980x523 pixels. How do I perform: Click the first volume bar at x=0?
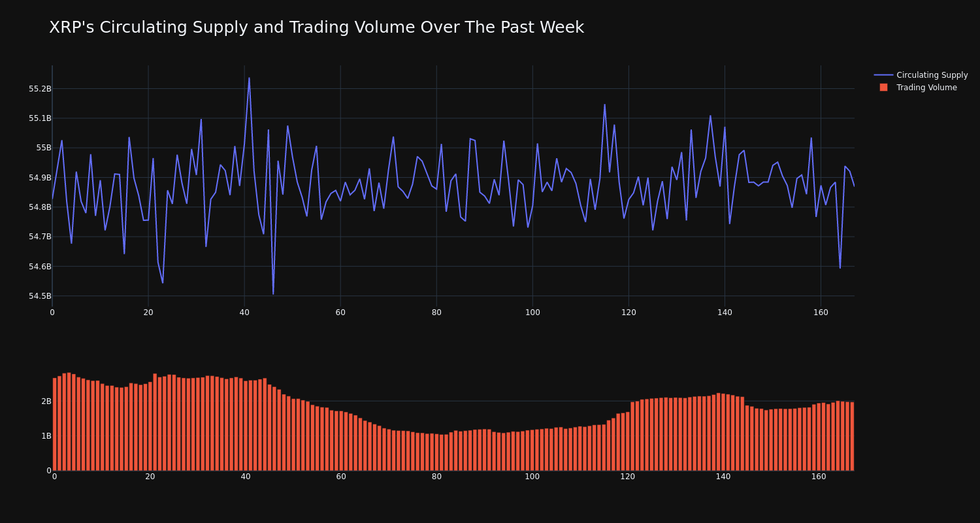click(x=54, y=424)
